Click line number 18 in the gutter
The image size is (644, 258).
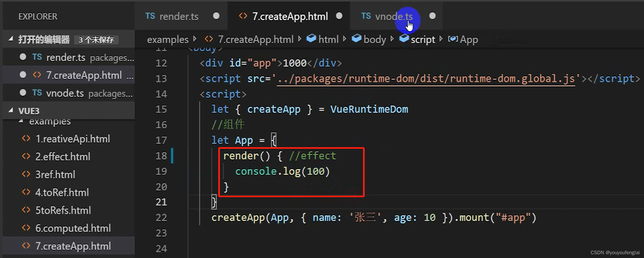(161, 156)
